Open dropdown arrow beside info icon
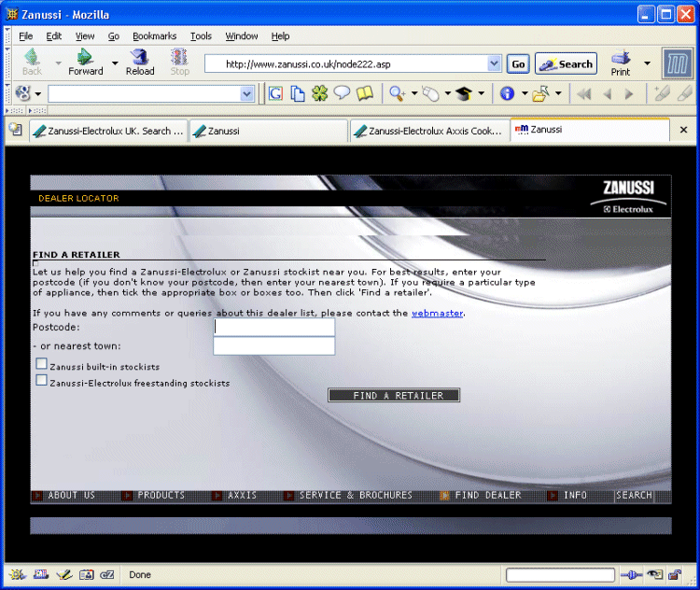Viewport: 700px width, 590px height. [x=525, y=93]
